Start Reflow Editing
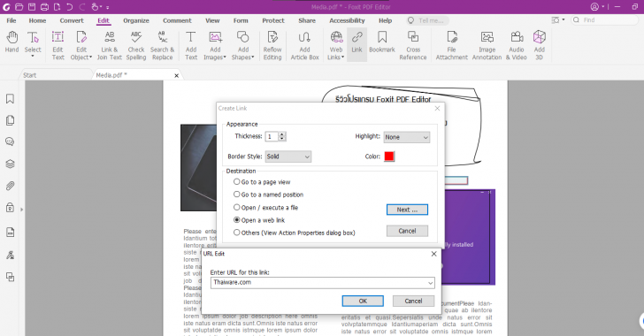The image size is (644, 336). click(272, 45)
